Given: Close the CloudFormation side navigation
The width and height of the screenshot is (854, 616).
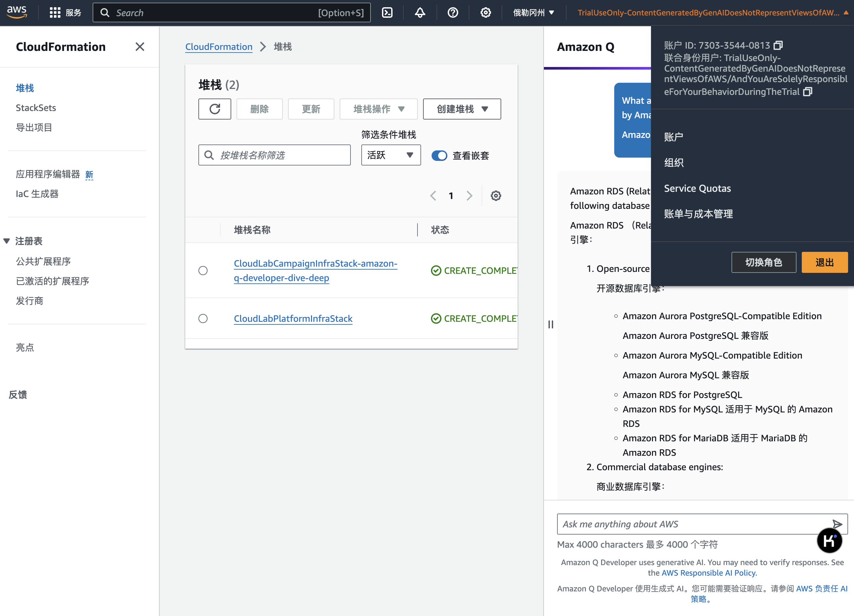Looking at the screenshot, I should [140, 47].
